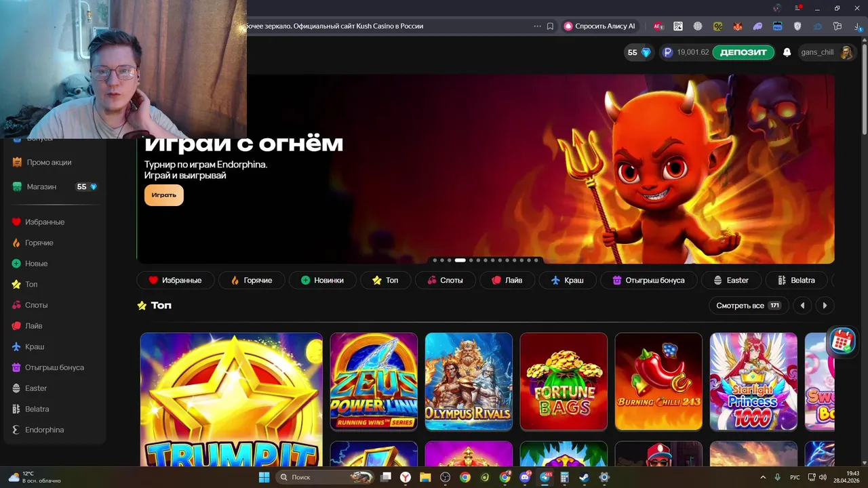868x488 pixels.
Task: Click the taskbar Поиск search box
Action: 324,477
